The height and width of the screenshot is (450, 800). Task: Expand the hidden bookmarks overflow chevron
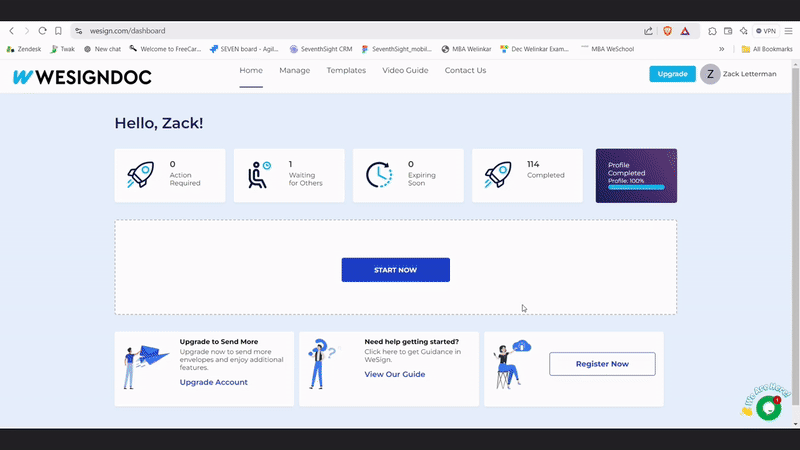721,48
